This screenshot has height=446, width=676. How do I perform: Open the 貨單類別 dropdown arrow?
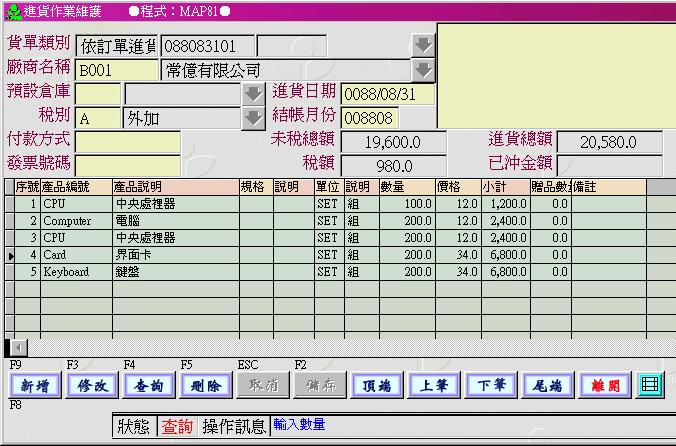423,46
